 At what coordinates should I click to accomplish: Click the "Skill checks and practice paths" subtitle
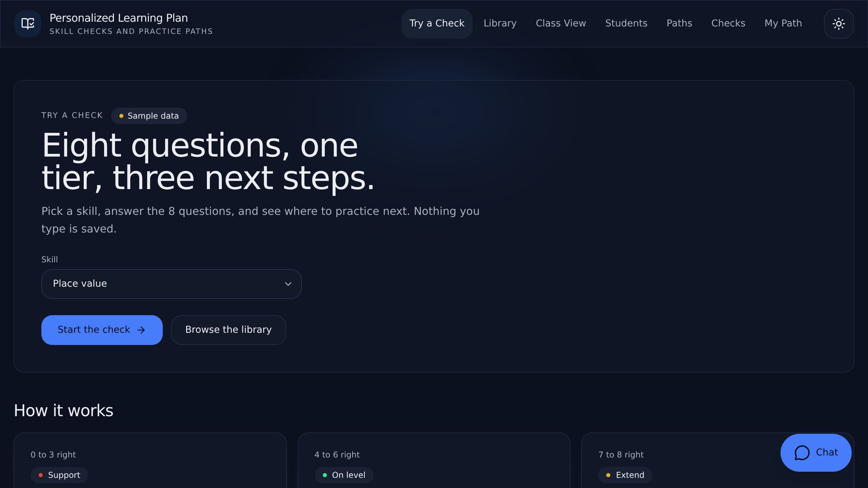tap(131, 31)
